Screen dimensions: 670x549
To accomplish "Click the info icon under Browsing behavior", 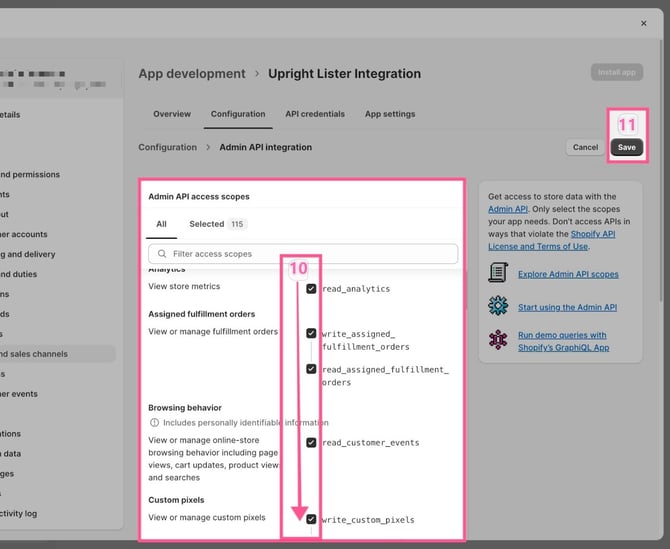I will click(x=153, y=423).
